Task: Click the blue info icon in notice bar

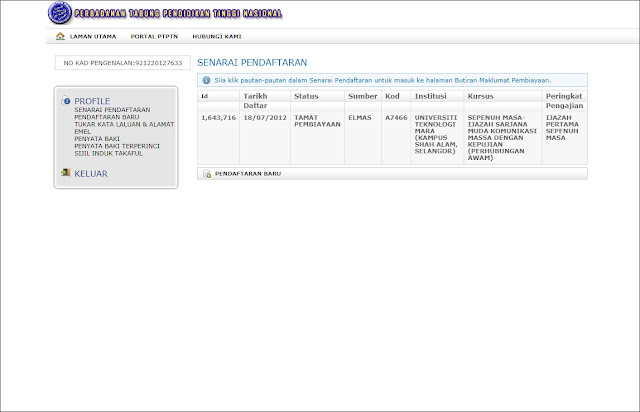Action: tap(207, 80)
